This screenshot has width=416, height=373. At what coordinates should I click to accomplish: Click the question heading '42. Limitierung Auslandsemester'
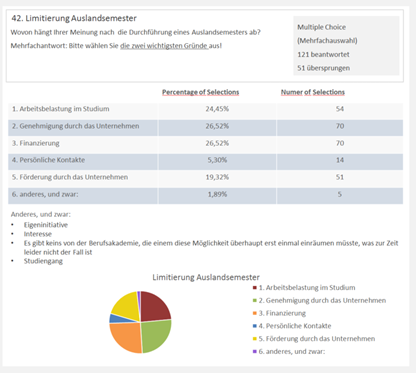(x=74, y=18)
